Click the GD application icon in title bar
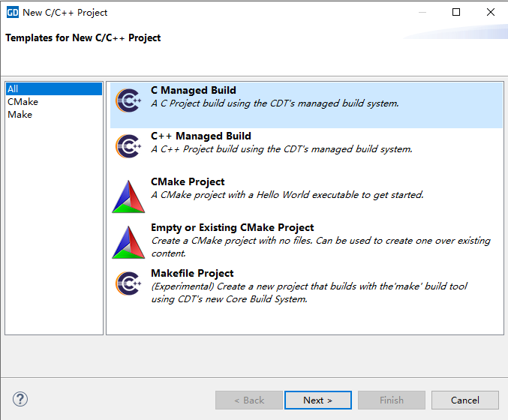 tap(13, 13)
